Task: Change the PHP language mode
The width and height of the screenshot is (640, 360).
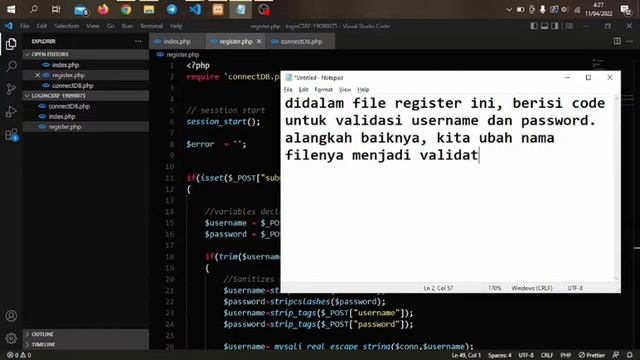Action: (x=566, y=355)
